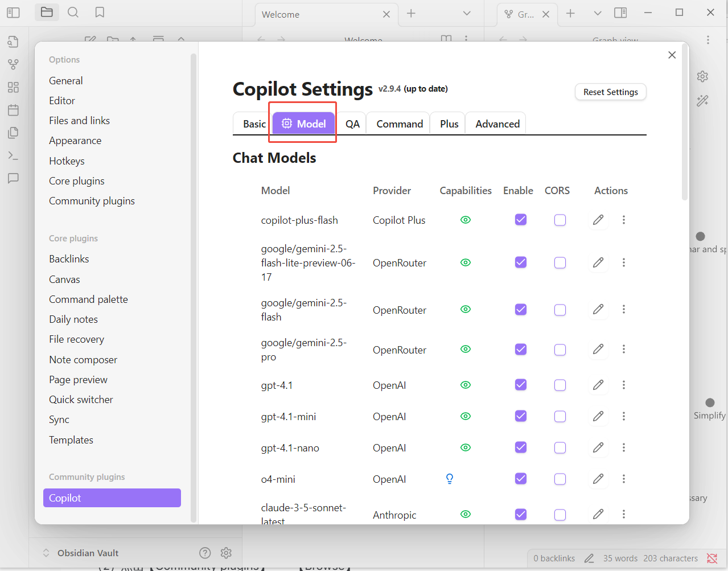Image resolution: width=728 pixels, height=571 pixels.
Task: Open the search magnifier icon
Action: pyautogui.click(x=73, y=12)
